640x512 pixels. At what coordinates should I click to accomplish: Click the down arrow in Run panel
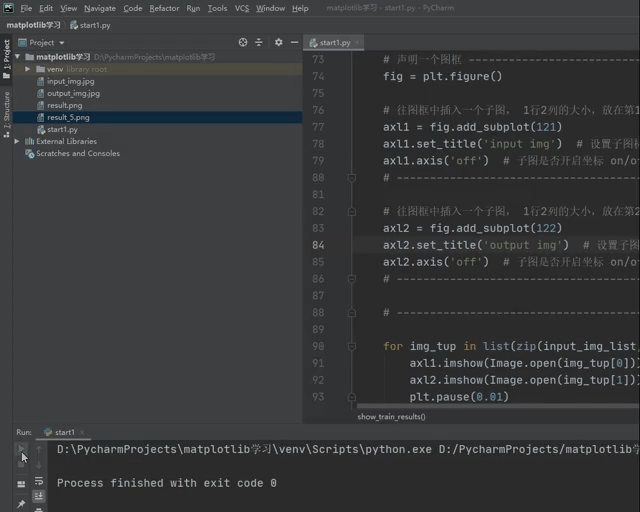click(x=39, y=465)
